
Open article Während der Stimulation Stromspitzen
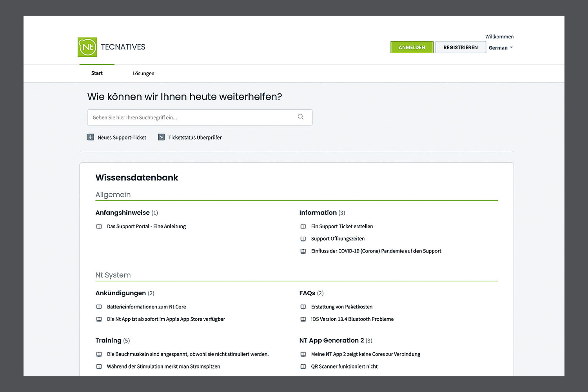(163, 367)
